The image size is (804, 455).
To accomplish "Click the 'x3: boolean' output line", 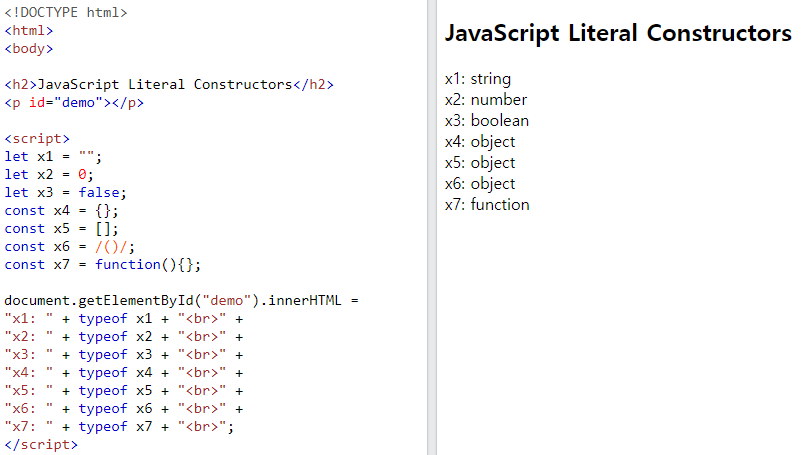I will click(487, 121).
